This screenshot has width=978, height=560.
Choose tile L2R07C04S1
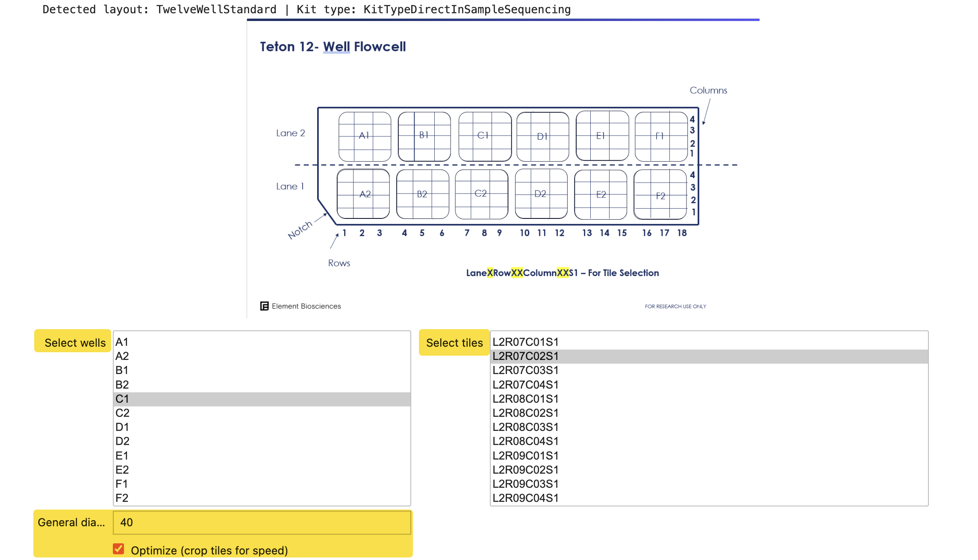tap(709, 385)
